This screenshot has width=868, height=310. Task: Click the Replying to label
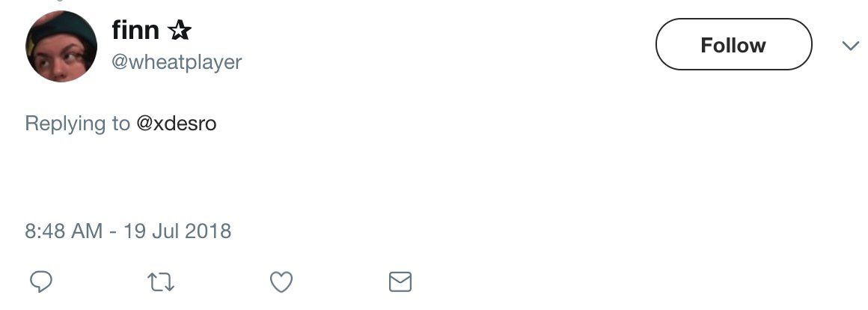point(78,123)
